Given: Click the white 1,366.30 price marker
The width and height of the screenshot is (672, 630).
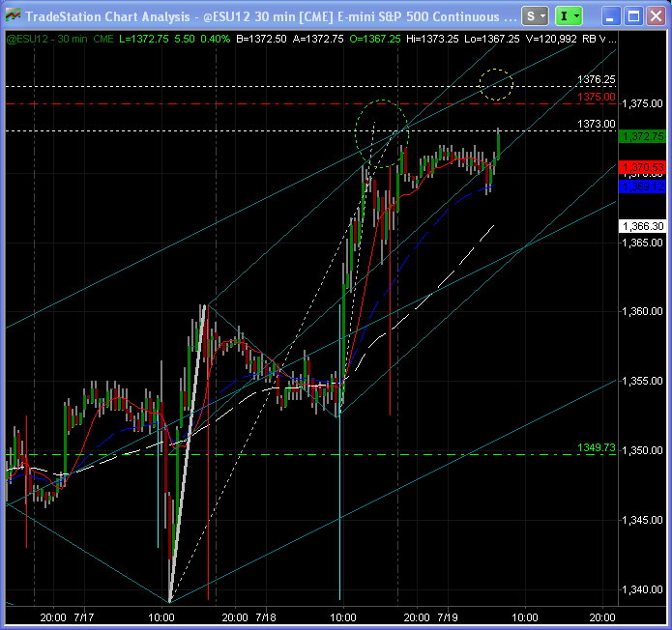Looking at the screenshot, I should click(x=642, y=226).
